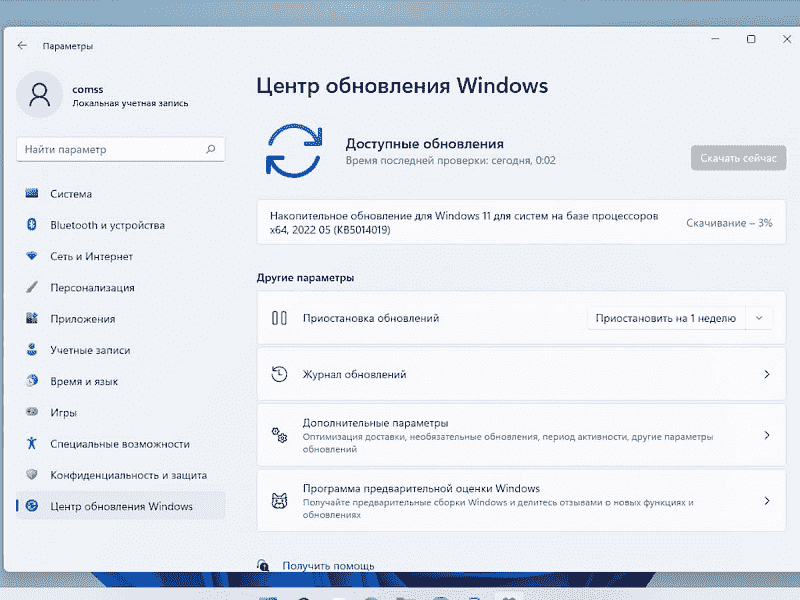Image resolution: width=800 pixels, height=600 pixels.
Task: Click Время последней проверки: сегодня, 0:02
Action: tap(451, 160)
